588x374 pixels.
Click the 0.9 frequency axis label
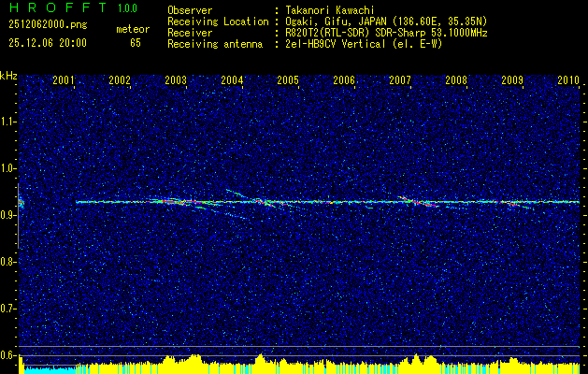click(x=7, y=215)
